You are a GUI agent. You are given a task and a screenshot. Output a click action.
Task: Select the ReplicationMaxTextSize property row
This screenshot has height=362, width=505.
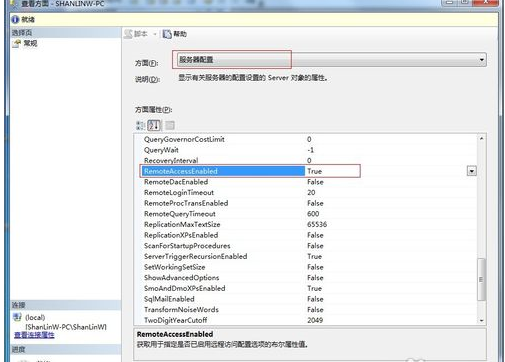[x=306, y=225]
